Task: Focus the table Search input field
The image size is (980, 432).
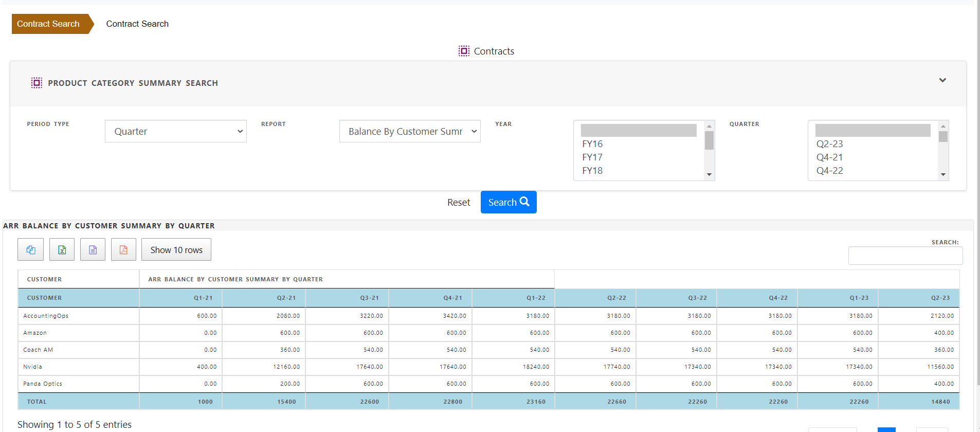Action: pos(905,256)
